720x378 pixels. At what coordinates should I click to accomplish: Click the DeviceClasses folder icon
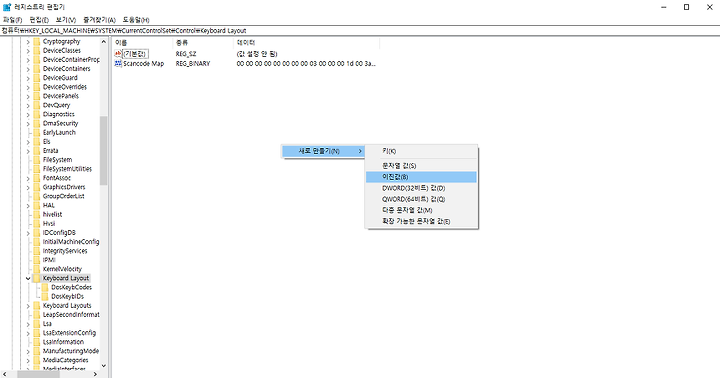37,51
